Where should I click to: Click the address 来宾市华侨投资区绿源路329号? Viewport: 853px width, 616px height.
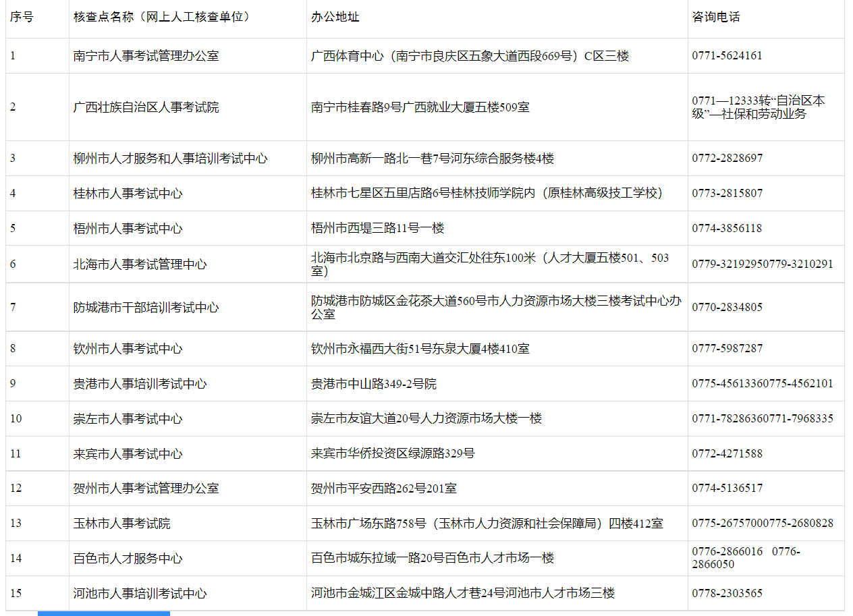pyautogui.click(x=393, y=454)
